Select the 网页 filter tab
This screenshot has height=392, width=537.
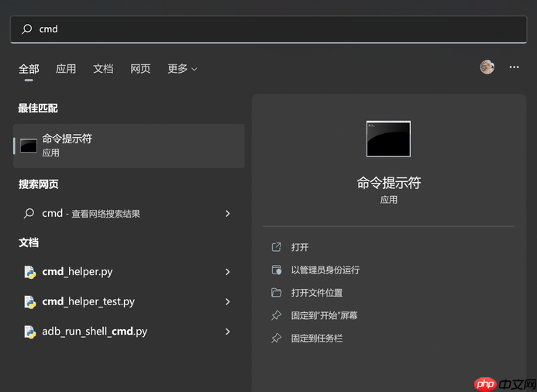(140, 69)
